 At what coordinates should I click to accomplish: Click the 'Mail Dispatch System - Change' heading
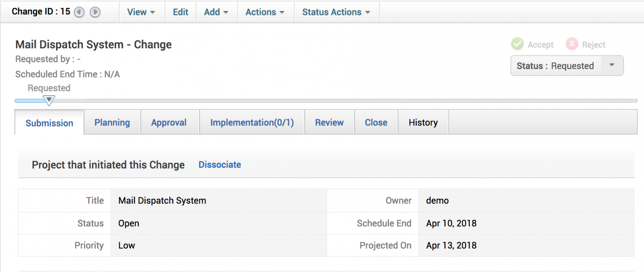click(93, 45)
